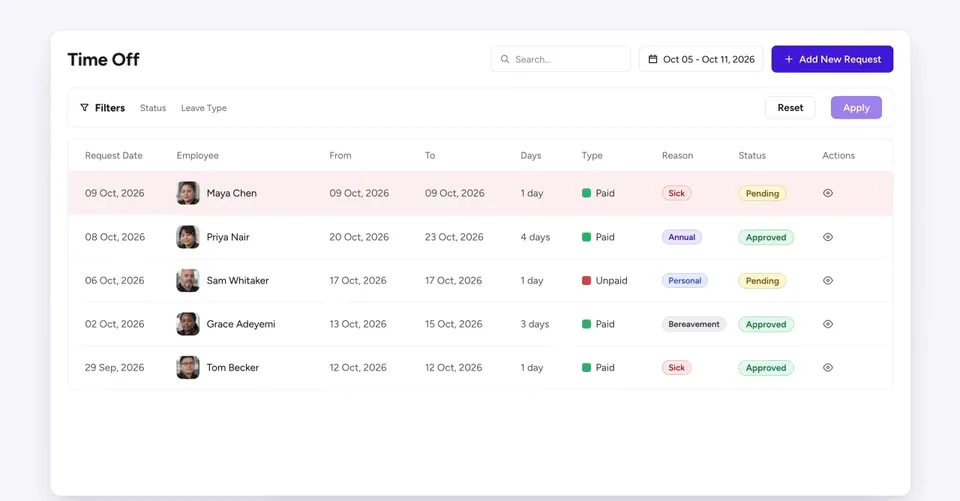The width and height of the screenshot is (960, 501).
Task: Click the magnifier icon in search box
Action: 505,59
